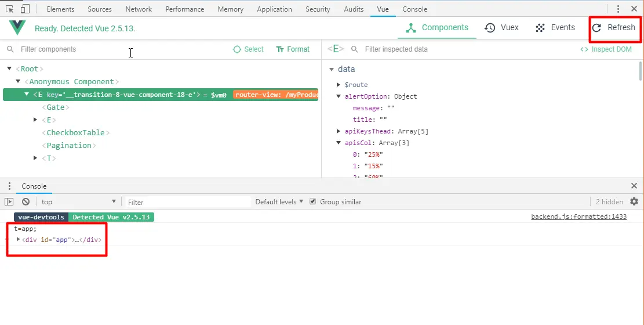The height and width of the screenshot is (325, 644).
Task: Collapse the Anonymous Component node
Action: pos(18,81)
